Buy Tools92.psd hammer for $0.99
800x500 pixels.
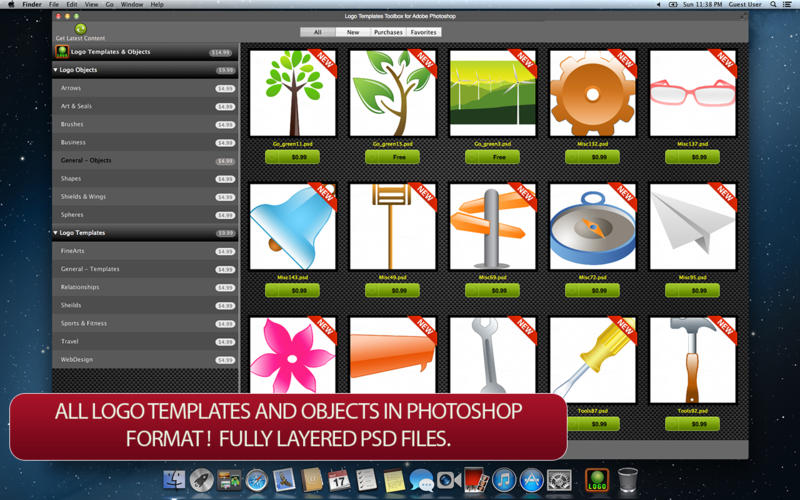(x=692, y=424)
